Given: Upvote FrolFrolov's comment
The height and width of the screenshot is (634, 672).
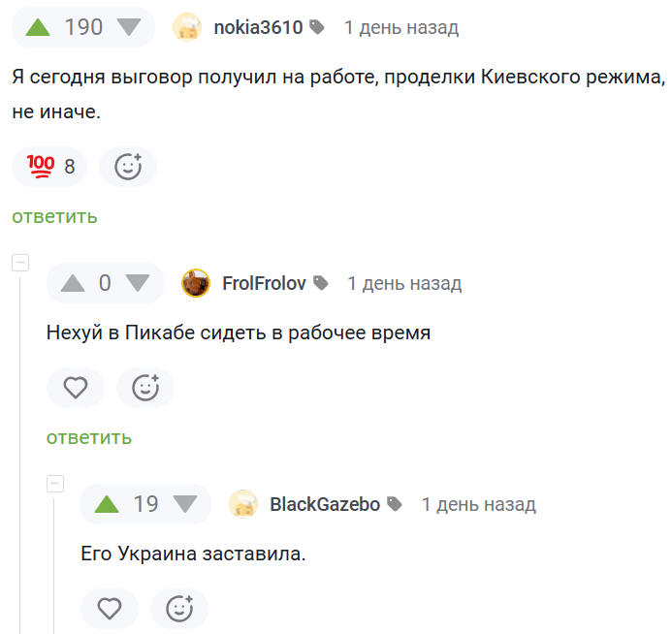Looking at the screenshot, I should [73, 283].
